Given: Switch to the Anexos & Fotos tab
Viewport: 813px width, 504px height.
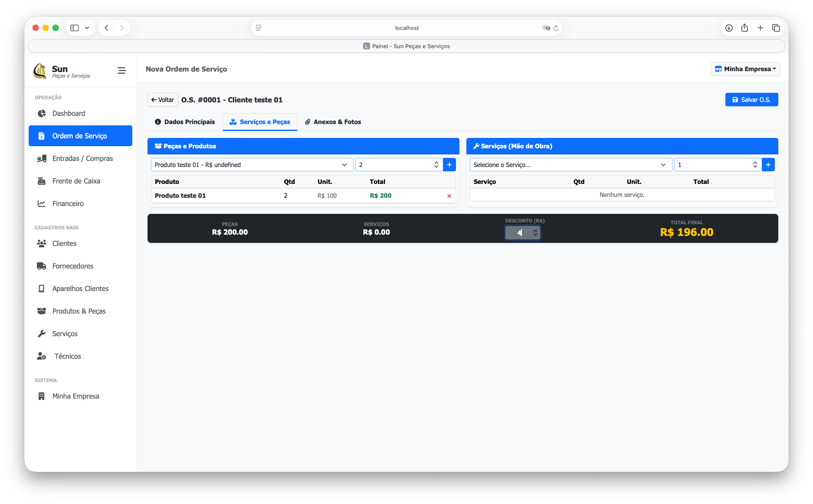Looking at the screenshot, I should click(x=333, y=122).
